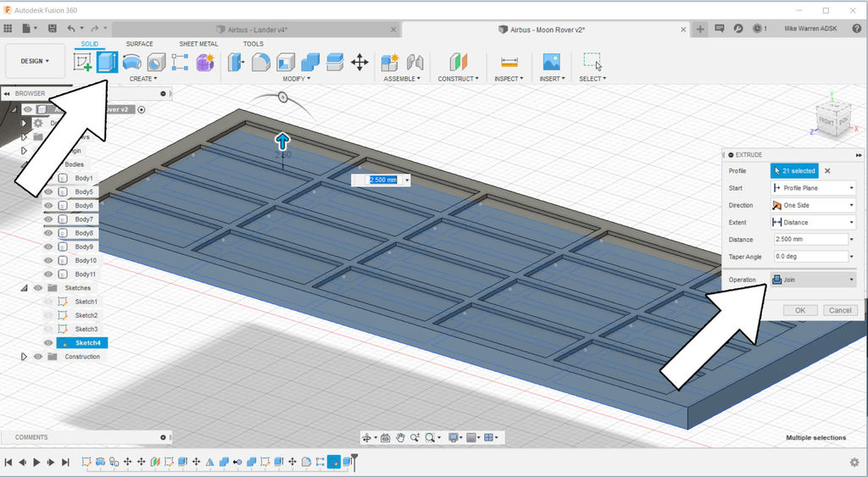Click the Create Sketch icon

(x=83, y=62)
